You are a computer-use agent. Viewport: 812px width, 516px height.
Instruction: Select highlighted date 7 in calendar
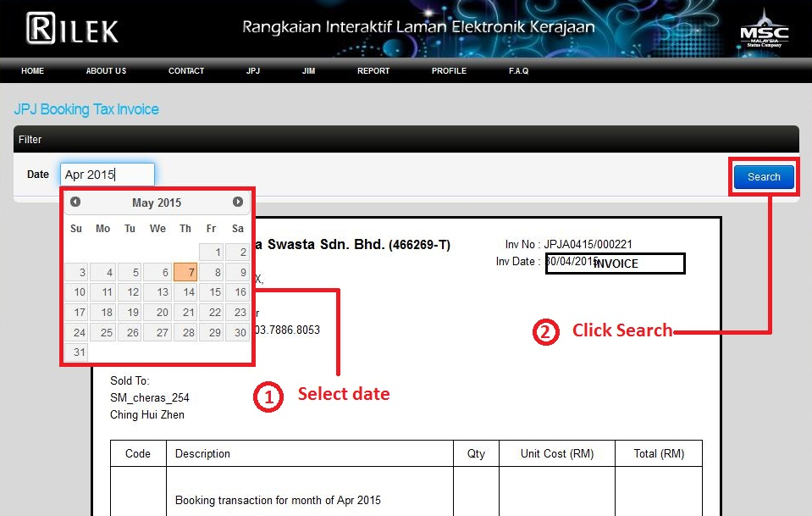click(185, 272)
